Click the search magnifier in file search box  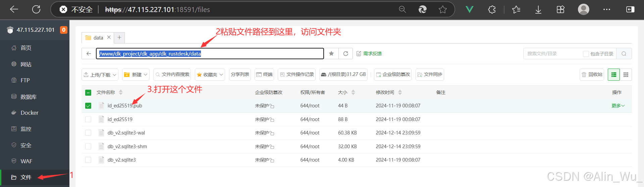(x=624, y=54)
